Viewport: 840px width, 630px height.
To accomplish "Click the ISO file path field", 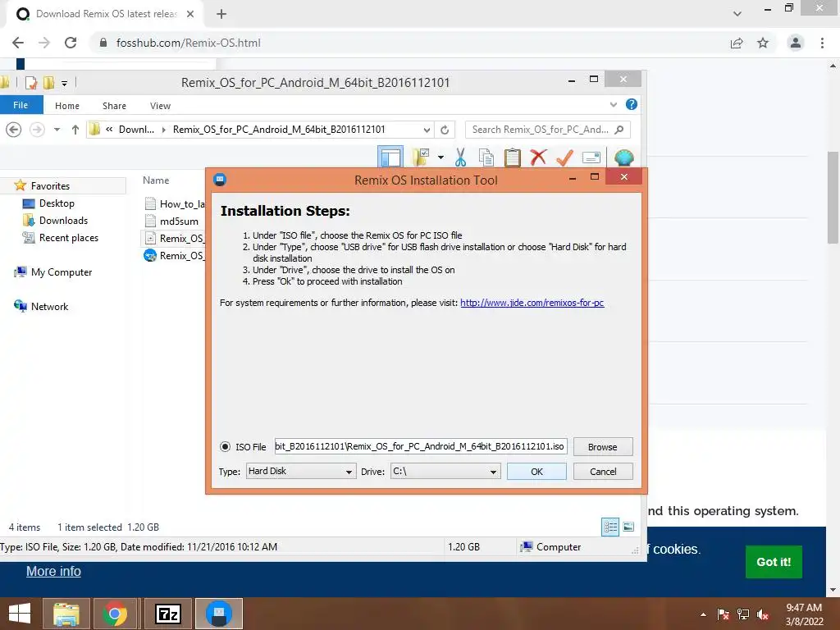I will click(x=421, y=446).
